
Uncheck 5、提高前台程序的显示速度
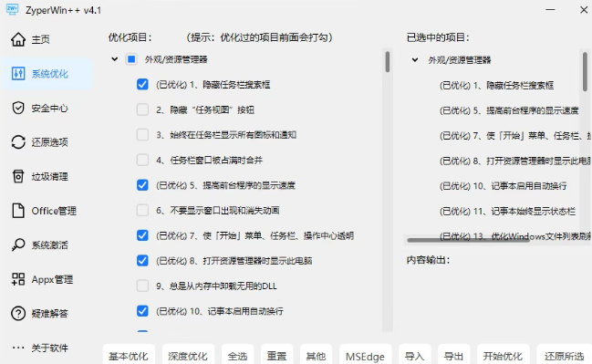[142, 185]
